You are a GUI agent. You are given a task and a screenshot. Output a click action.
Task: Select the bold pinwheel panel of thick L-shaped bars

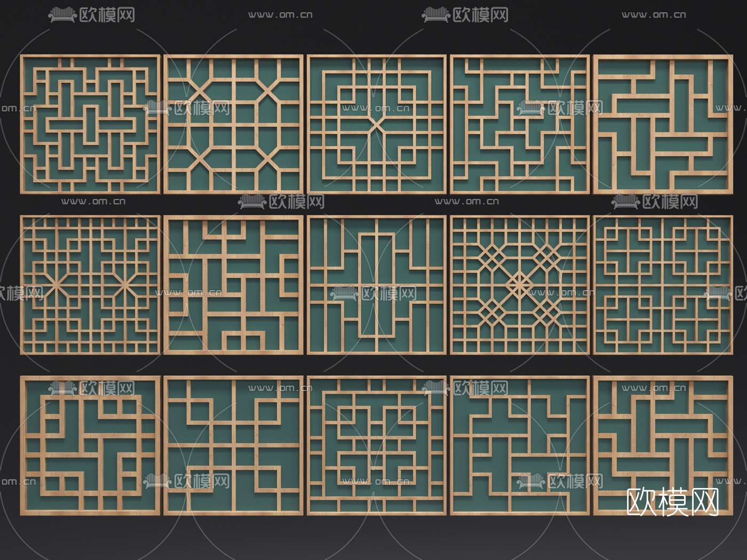[x=663, y=124]
